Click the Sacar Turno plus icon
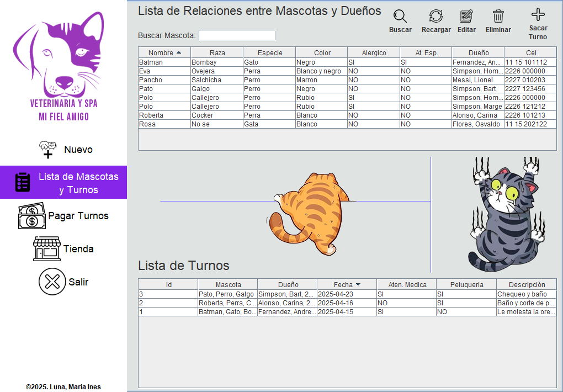The width and height of the screenshot is (563, 392). (x=538, y=15)
